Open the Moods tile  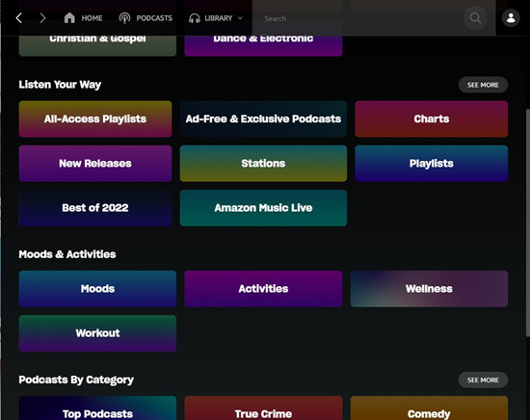click(97, 289)
